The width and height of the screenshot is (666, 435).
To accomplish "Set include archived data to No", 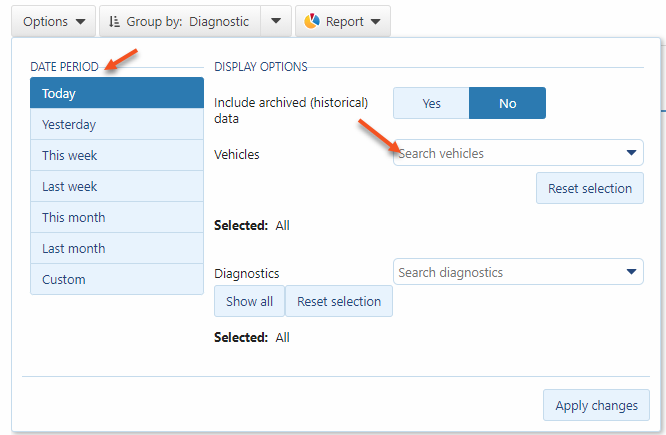I will click(x=507, y=103).
